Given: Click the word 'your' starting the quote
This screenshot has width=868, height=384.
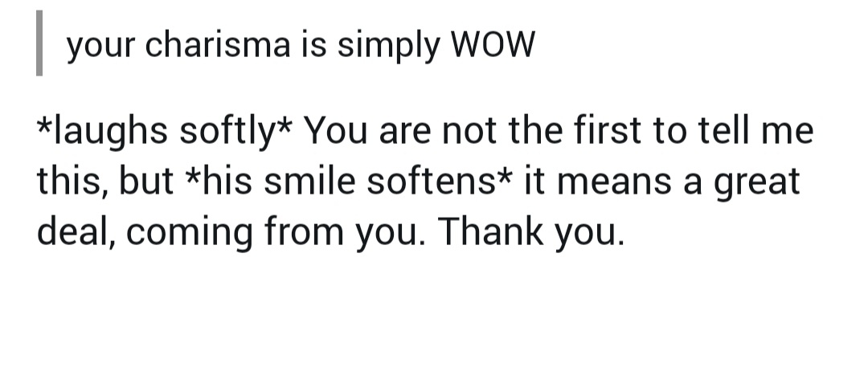Looking at the screenshot, I should pyautogui.click(x=100, y=47).
